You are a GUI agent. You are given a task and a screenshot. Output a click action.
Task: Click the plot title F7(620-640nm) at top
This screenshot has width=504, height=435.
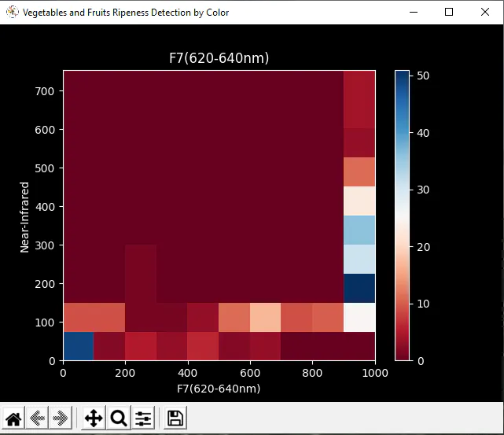point(219,58)
